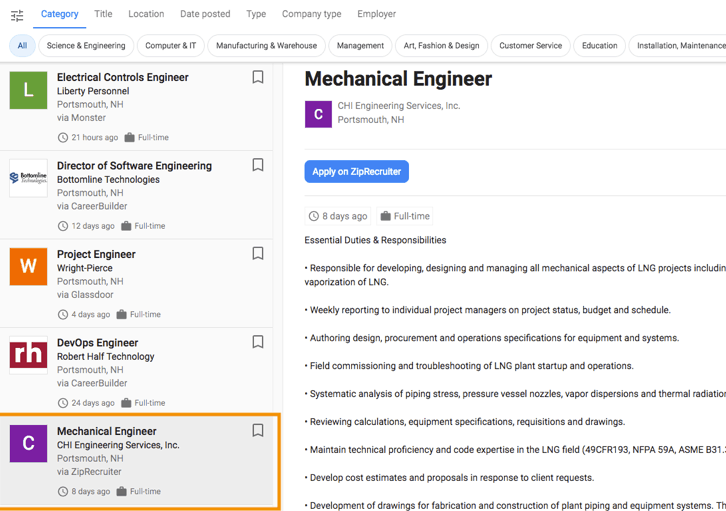Switch to the Title filter tab
This screenshot has height=511, width=726.
click(x=103, y=14)
